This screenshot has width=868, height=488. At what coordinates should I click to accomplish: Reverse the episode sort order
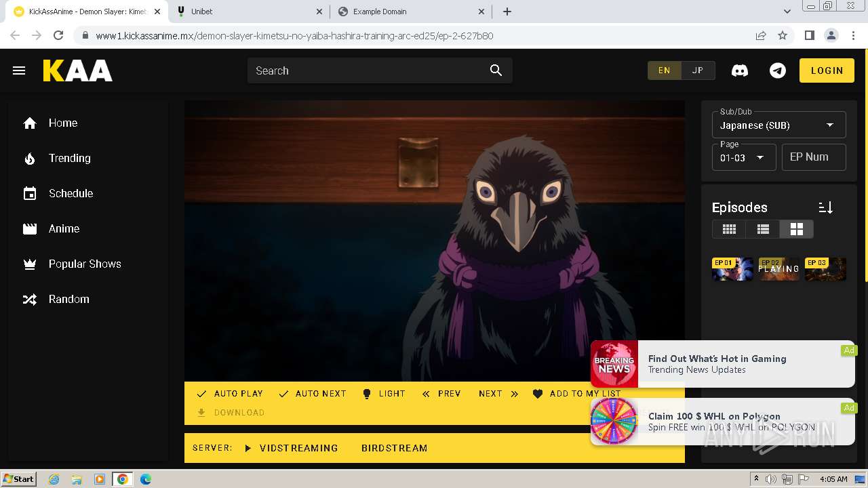point(825,207)
